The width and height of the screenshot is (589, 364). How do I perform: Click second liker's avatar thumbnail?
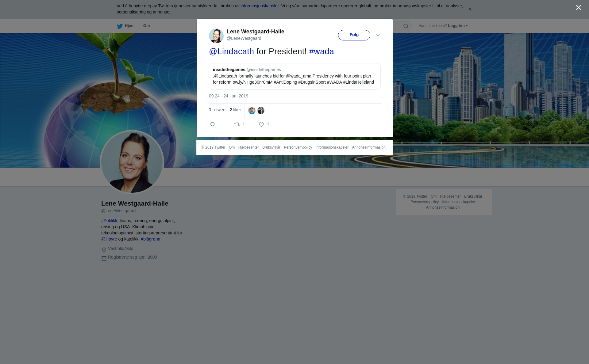tap(261, 111)
